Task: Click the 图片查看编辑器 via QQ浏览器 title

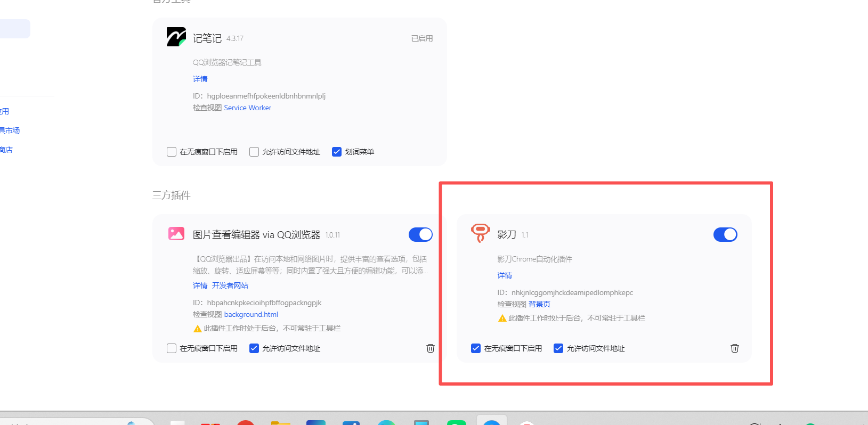Action: point(257,235)
